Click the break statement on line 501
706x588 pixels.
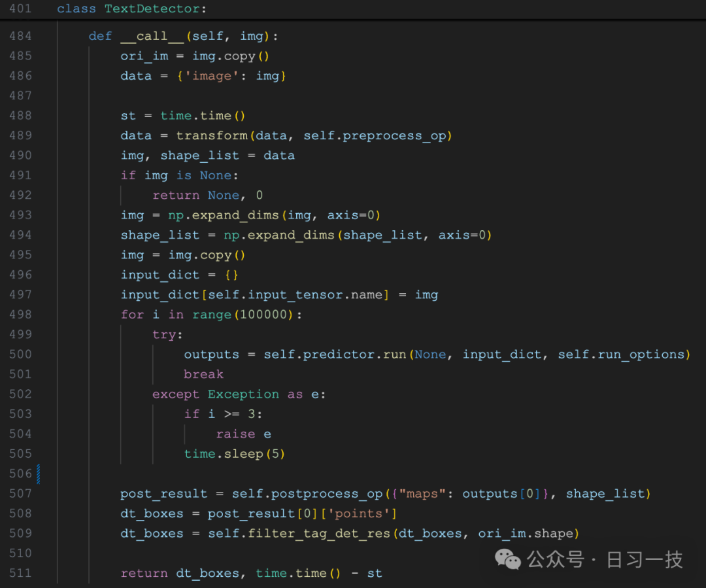[203, 374]
